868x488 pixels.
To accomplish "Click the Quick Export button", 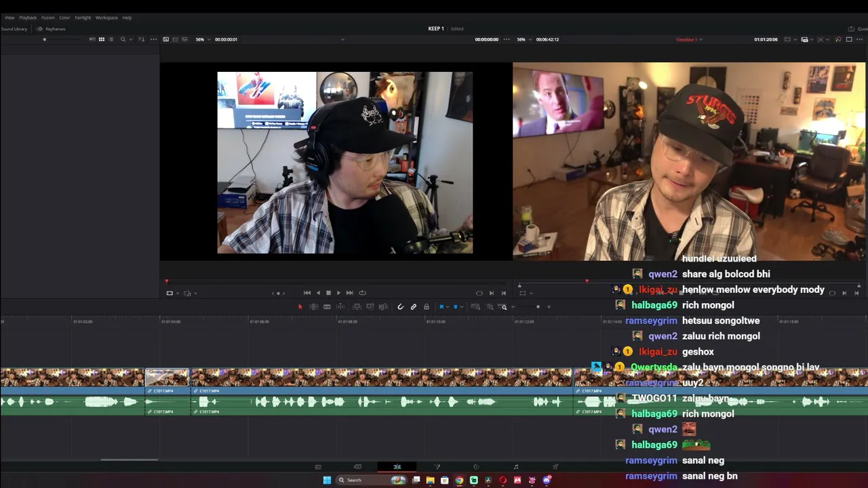I will [859, 29].
